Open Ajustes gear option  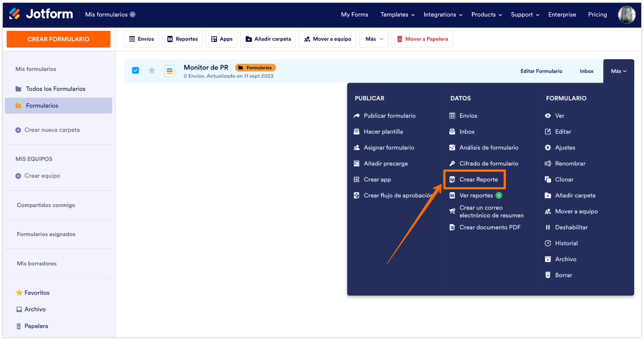click(x=560, y=148)
